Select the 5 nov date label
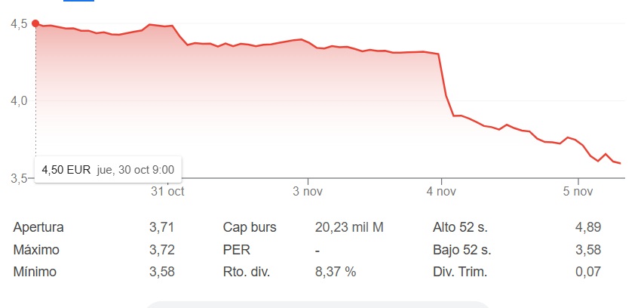The image size is (644, 308). coord(578,191)
